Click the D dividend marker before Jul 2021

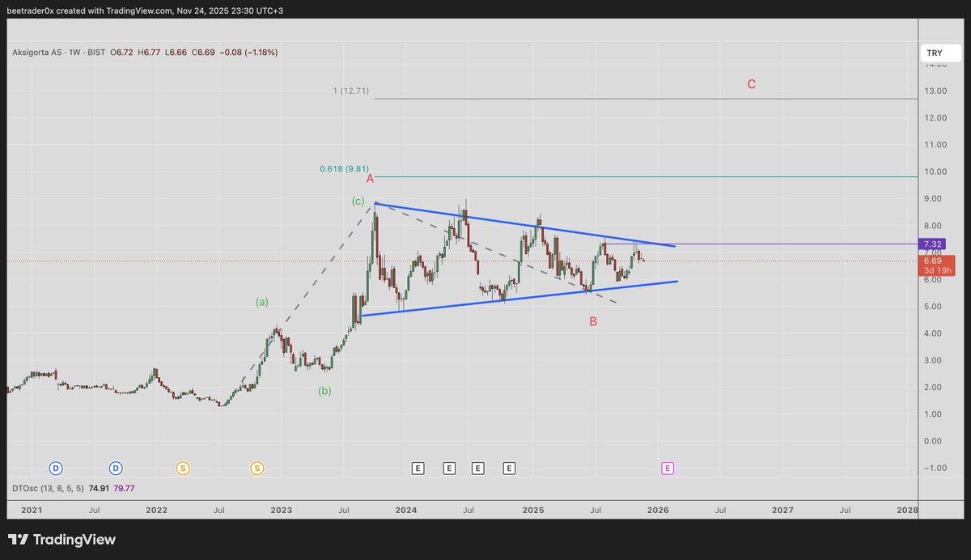[x=56, y=468]
